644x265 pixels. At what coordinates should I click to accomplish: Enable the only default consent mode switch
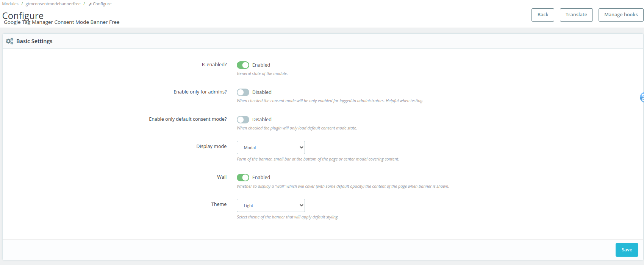click(243, 120)
